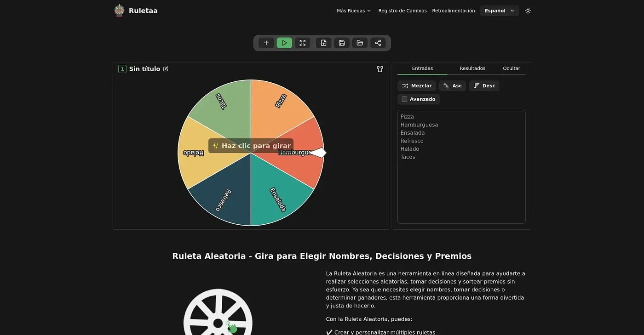
Task: Open wheel theme customization shirt icon
Action: coord(380,69)
